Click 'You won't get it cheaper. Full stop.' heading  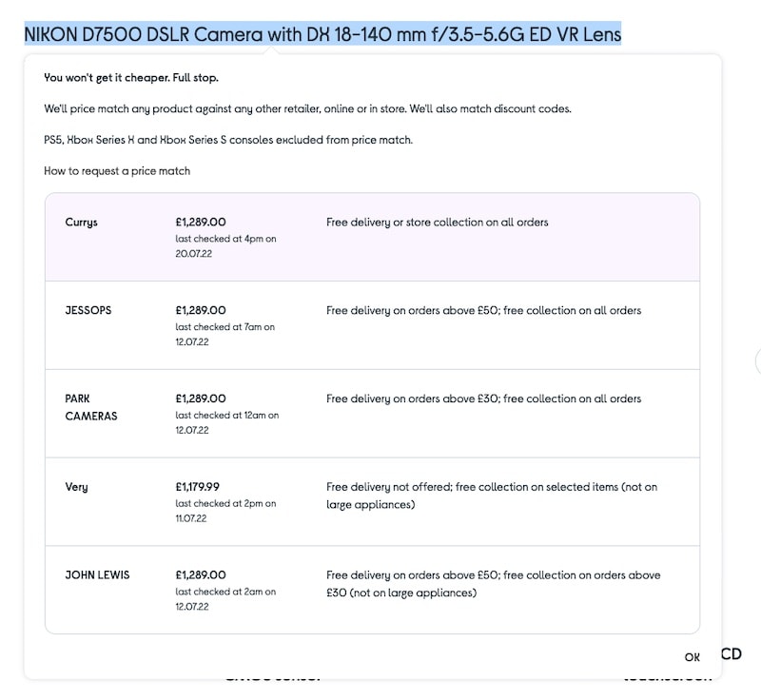coord(131,78)
